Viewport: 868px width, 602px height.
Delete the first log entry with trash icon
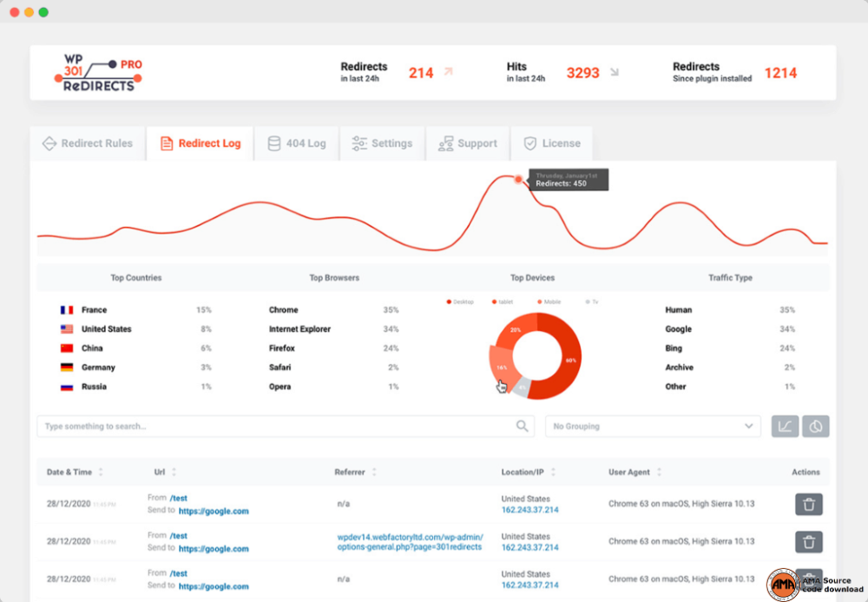[x=808, y=504]
